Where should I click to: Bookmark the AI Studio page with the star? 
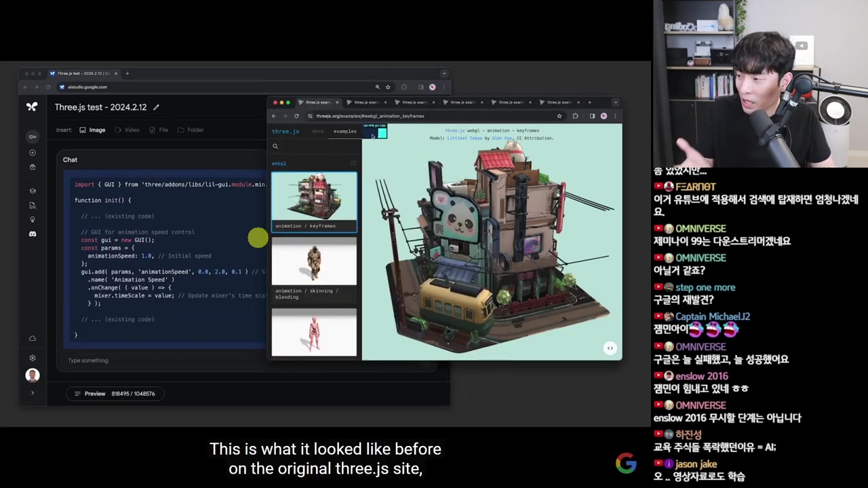click(388, 87)
